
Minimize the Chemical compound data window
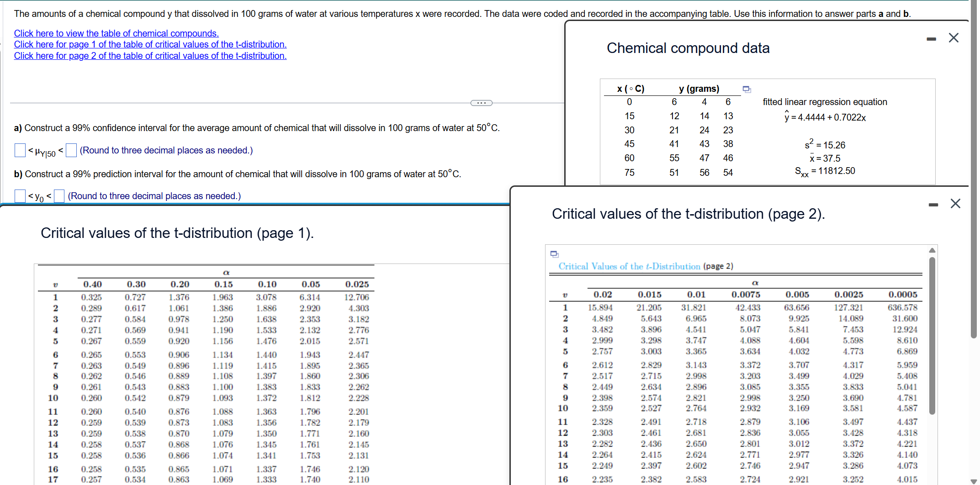(932, 38)
